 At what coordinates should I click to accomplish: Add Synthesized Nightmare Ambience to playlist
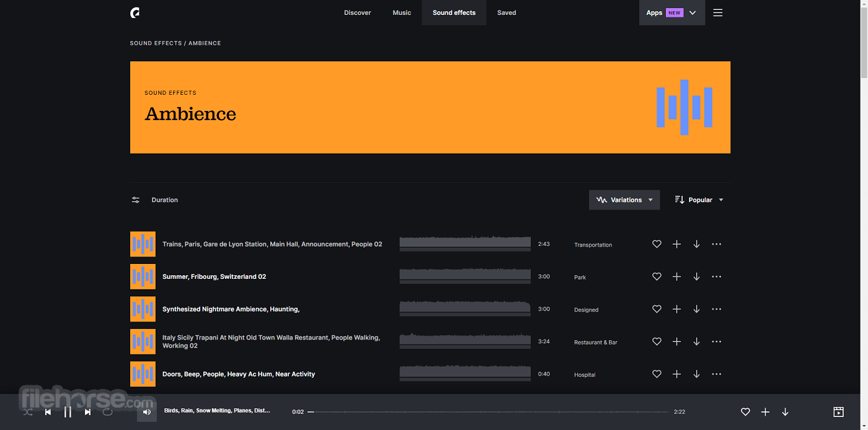pyautogui.click(x=676, y=309)
